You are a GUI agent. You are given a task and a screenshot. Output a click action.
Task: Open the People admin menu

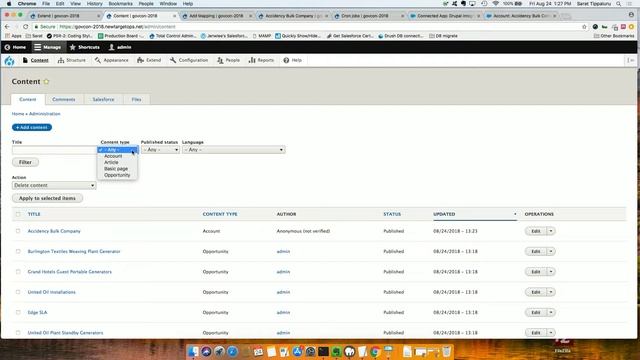click(x=229, y=60)
